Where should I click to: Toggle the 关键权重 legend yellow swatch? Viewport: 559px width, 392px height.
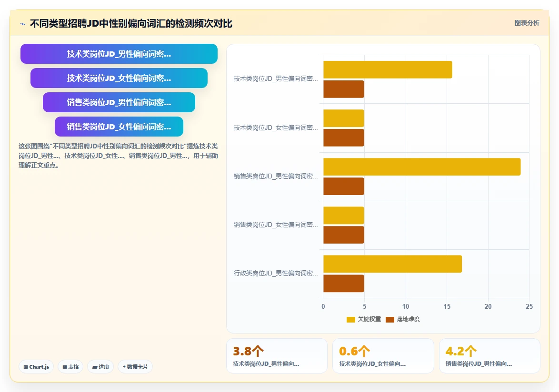351,319
